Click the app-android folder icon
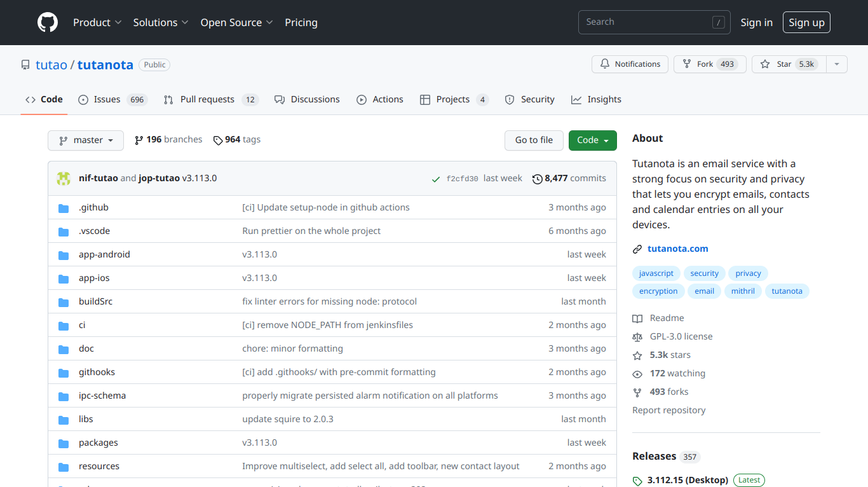Image resolution: width=868 pixels, height=487 pixels. pos(64,255)
